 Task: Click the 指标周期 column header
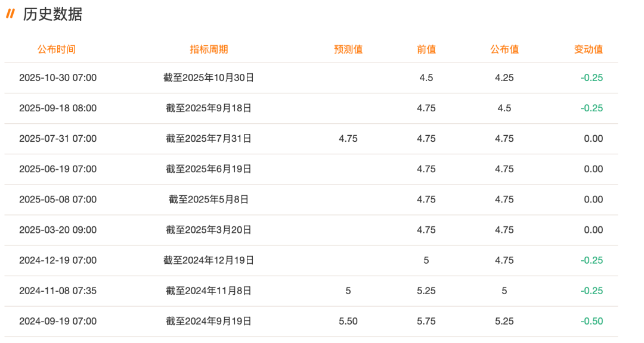click(x=209, y=49)
